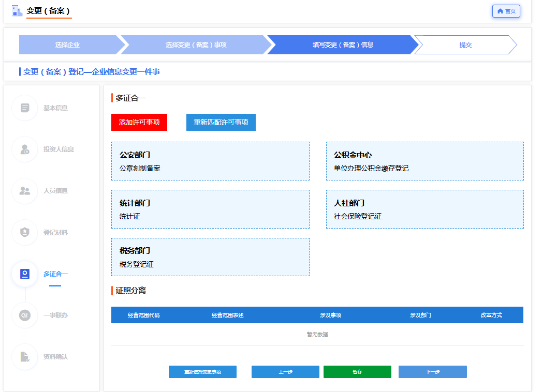Click the 基本信息 document icon in sidebar

coord(25,108)
